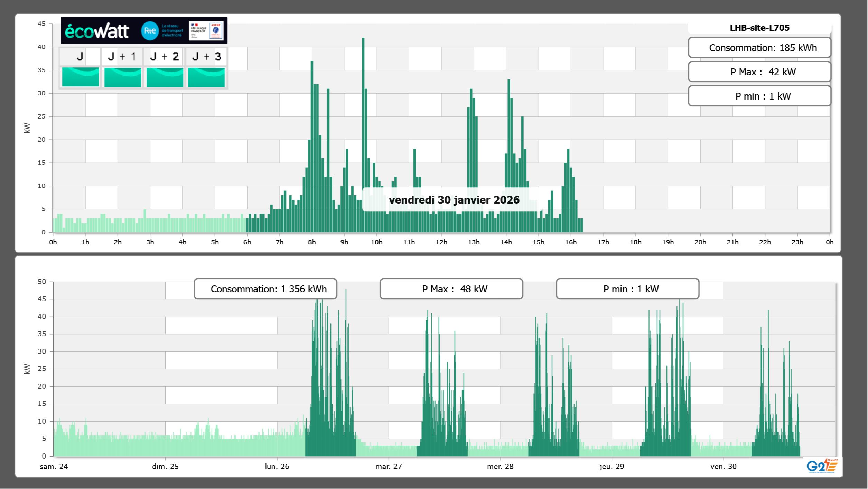
Task: Click the RTE round logo
Action: click(150, 31)
